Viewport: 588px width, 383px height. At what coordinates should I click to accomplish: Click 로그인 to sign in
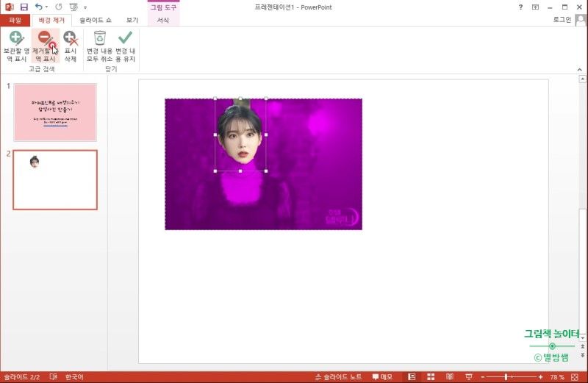pos(562,20)
